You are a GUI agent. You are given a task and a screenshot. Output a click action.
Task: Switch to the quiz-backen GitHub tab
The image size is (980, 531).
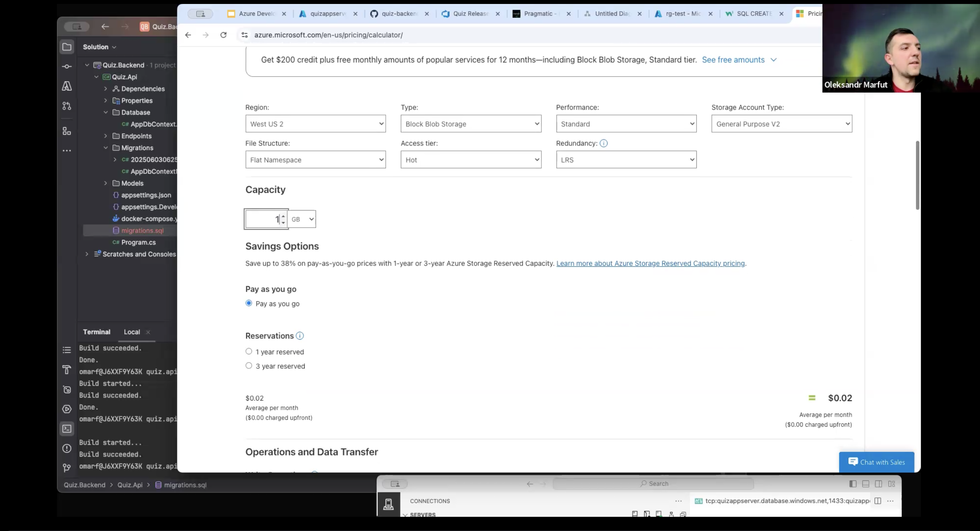[x=399, y=14]
